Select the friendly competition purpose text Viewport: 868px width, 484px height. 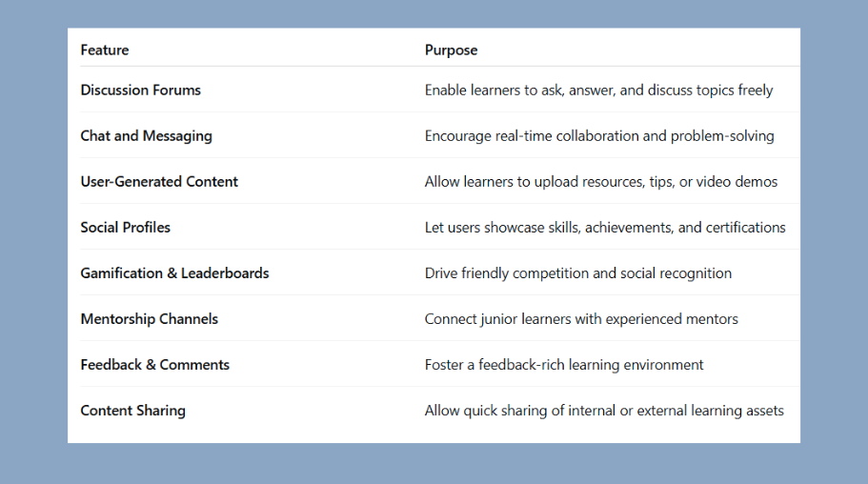[578, 273]
